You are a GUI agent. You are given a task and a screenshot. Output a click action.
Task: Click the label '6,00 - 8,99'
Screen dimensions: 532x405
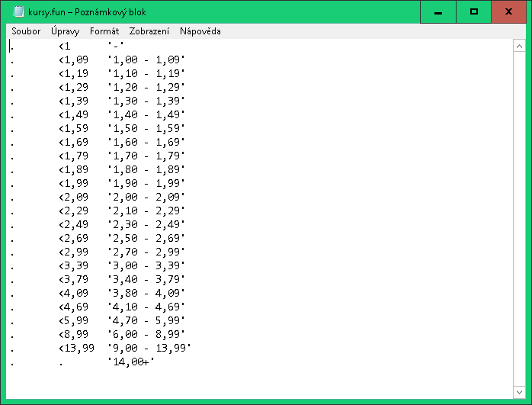146,335
